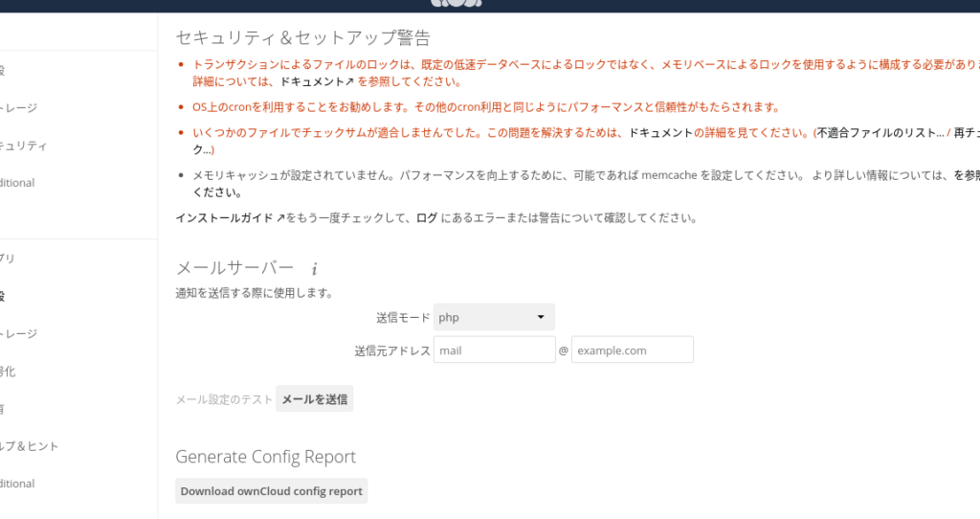The width and height of the screenshot is (980, 519).
Task: Select キュリティ (Security) in the sidebar
Action: [23, 146]
